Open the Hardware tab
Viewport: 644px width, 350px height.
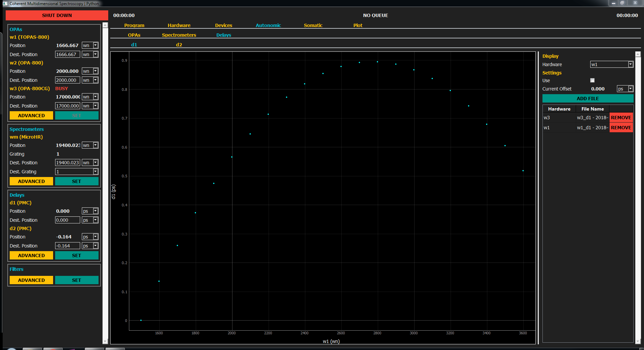click(179, 25)
